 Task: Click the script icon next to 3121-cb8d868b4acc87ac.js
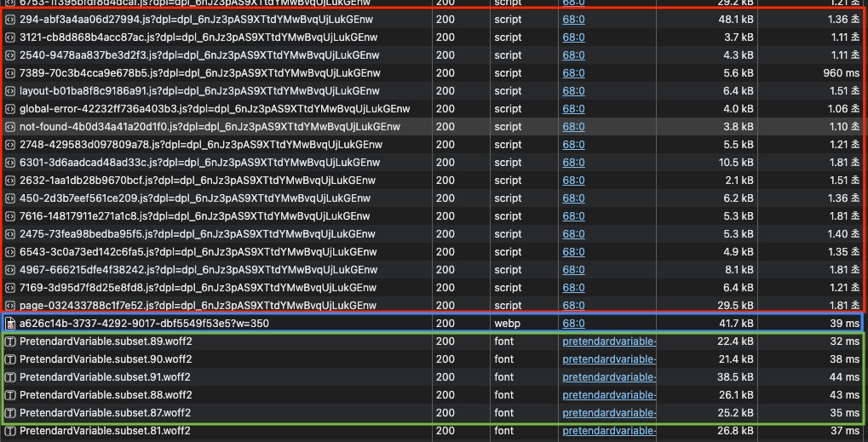click(9, 37)
